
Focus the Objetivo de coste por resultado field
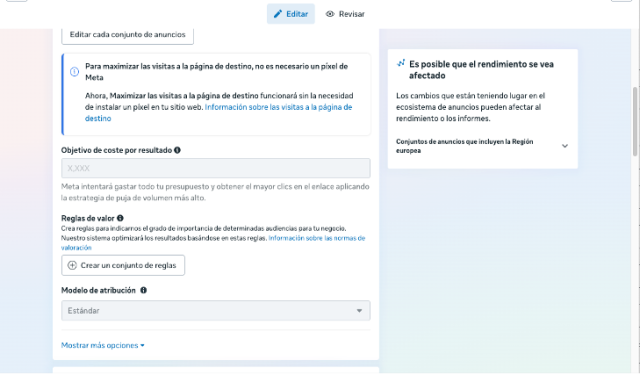pyautogui.click(x=216, y=168)
